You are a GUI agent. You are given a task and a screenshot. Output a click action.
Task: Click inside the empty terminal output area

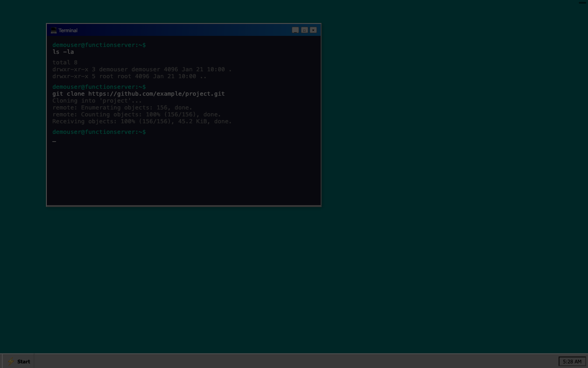tap(184, 175)
